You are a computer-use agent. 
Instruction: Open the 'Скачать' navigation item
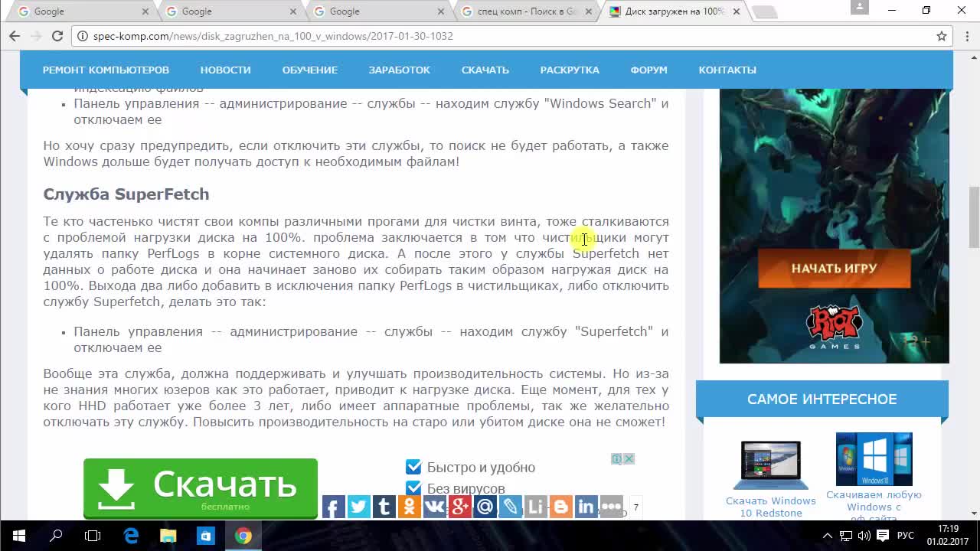coord(485,70)
